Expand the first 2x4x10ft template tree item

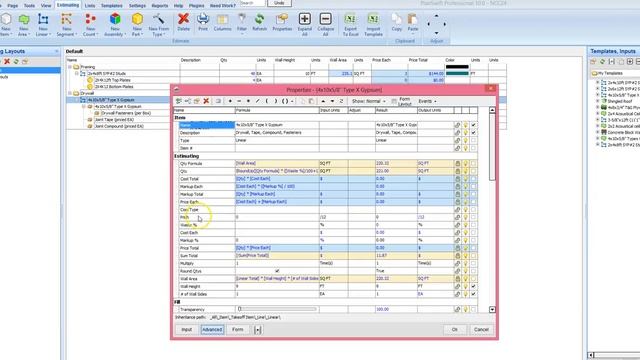(x=598, y=82)
